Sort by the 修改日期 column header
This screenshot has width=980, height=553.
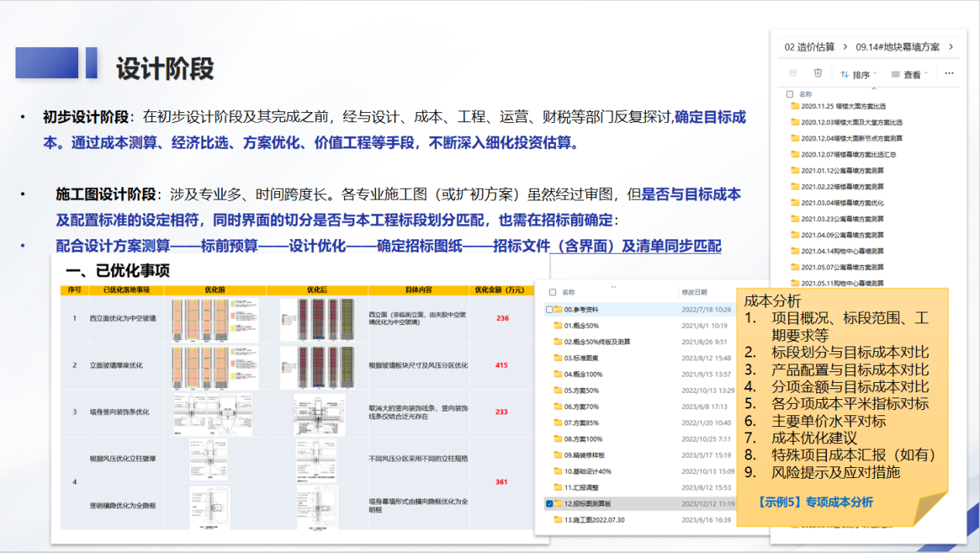tap(694, 292)
